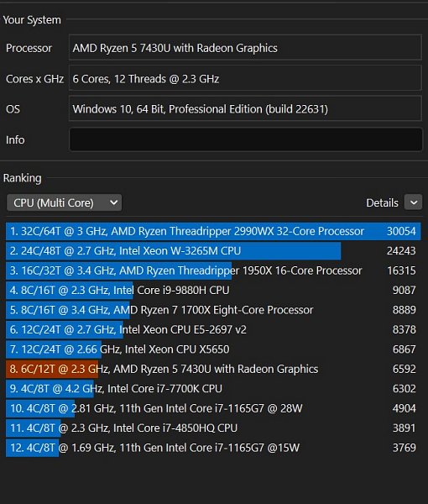This screenshot has height=504, width=428.
Task: Select the Xeon W-3265M ranking entry
Action: point(213,250)
